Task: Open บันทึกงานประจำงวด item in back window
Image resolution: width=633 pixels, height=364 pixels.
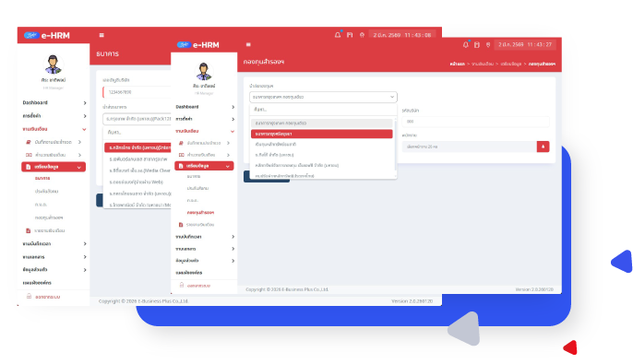Action: (54, 142)
